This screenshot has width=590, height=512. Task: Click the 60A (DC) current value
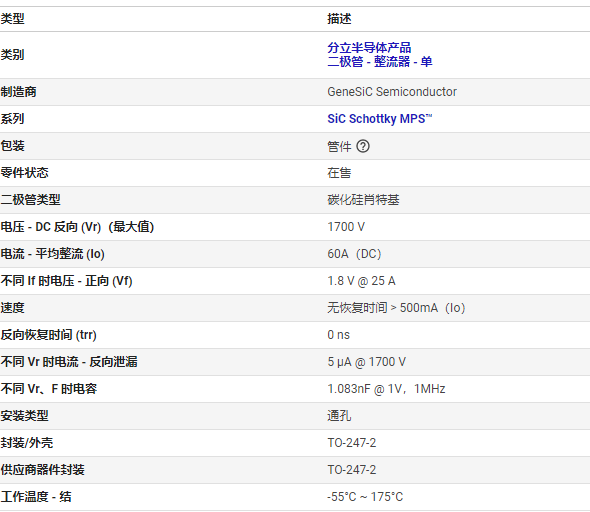pos(354,254)
